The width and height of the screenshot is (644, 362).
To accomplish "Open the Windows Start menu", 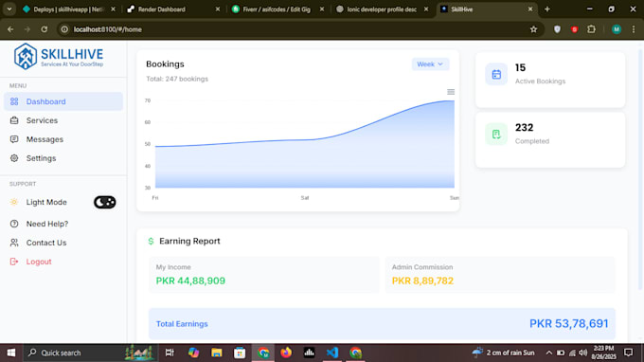I will point(11,353).
